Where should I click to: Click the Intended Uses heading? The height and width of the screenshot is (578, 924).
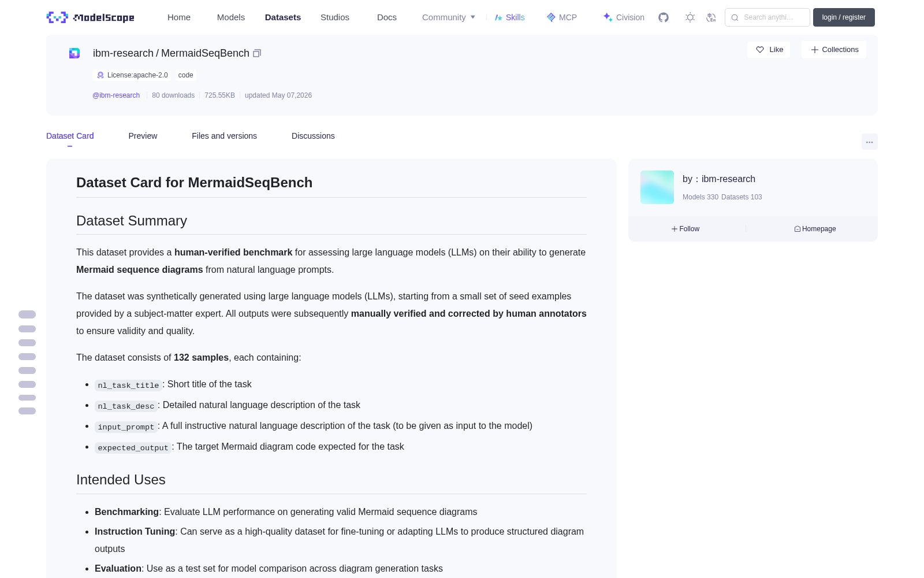point(121,480)
